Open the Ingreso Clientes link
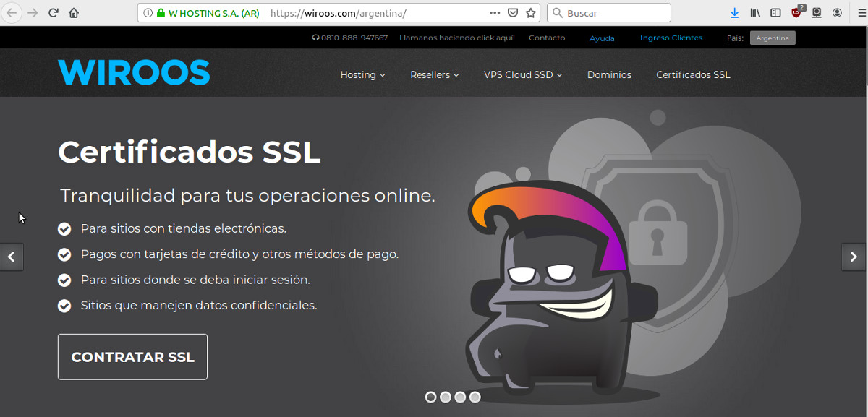 (671, 38)
